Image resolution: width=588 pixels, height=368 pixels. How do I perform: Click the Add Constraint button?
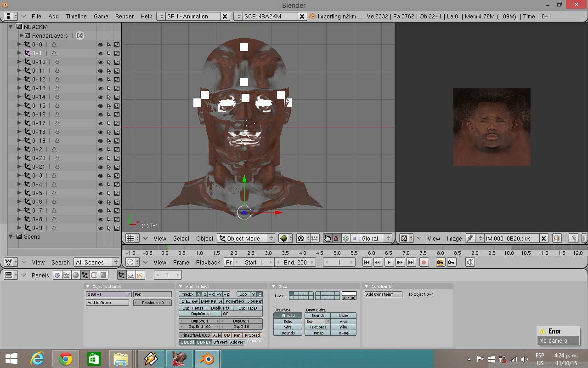(x=384, y=294)
